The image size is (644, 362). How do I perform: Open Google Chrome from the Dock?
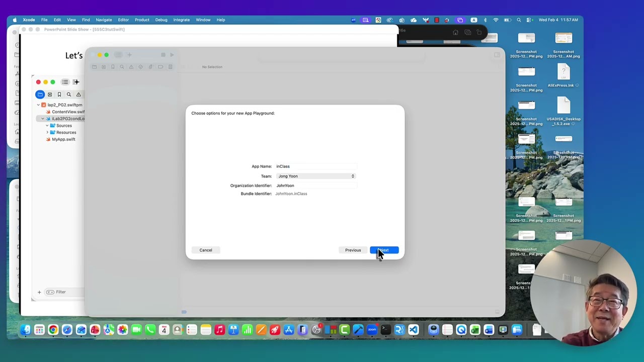pyautogui.click(x=53, y=330)
